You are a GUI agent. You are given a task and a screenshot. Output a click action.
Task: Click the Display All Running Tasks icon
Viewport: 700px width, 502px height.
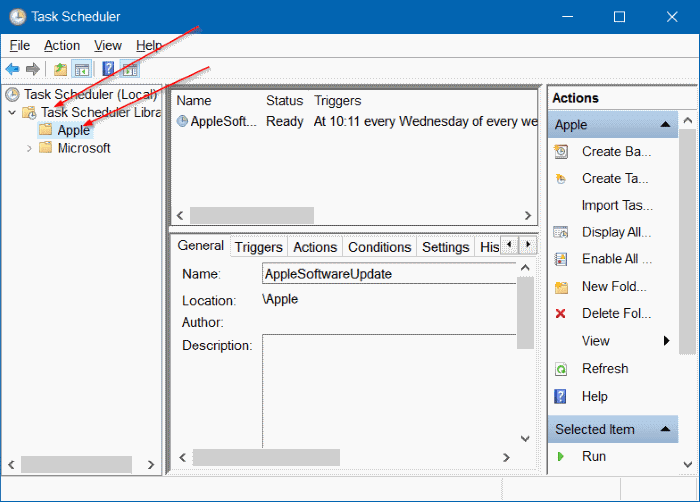[561, 232]
